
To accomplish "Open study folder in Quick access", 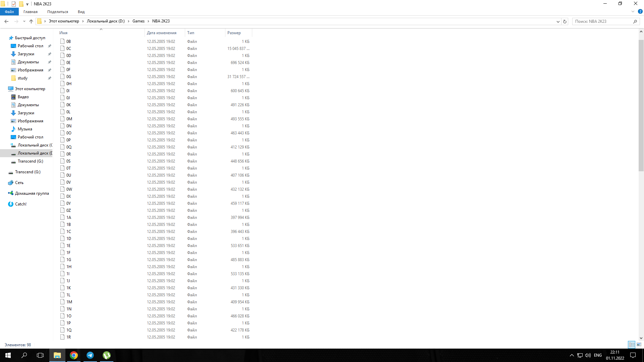I will [22, 78].
